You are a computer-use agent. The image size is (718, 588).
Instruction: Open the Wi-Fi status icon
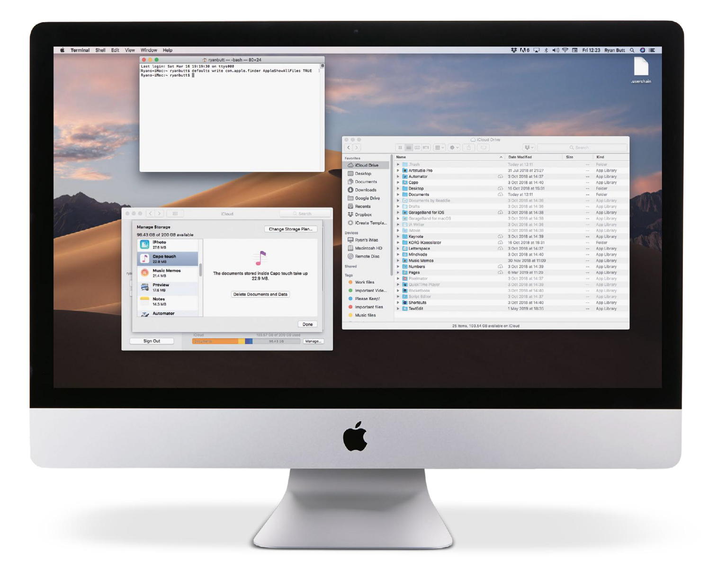(x=565, y=50)
